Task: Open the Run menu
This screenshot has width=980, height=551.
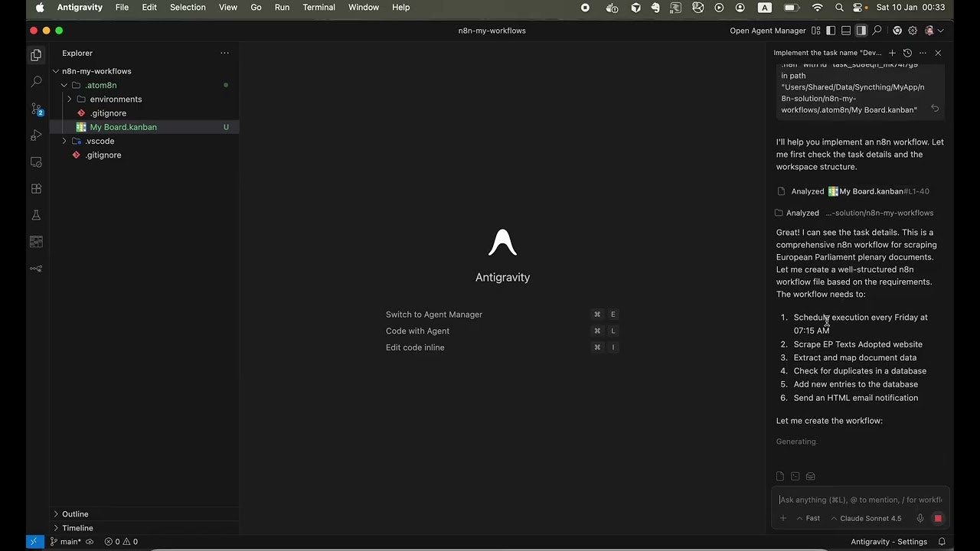Action: point(282,8)
